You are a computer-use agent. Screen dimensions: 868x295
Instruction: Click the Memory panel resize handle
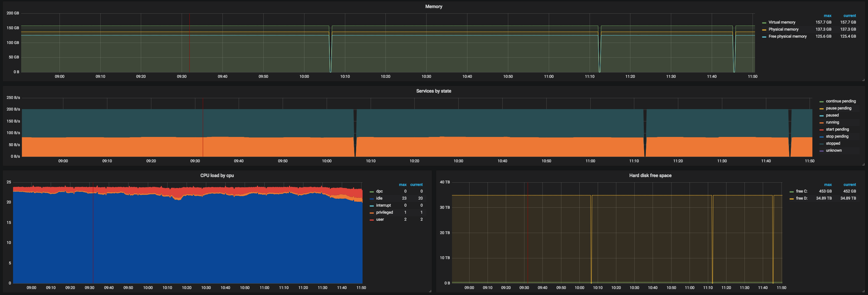pos(863,80)
